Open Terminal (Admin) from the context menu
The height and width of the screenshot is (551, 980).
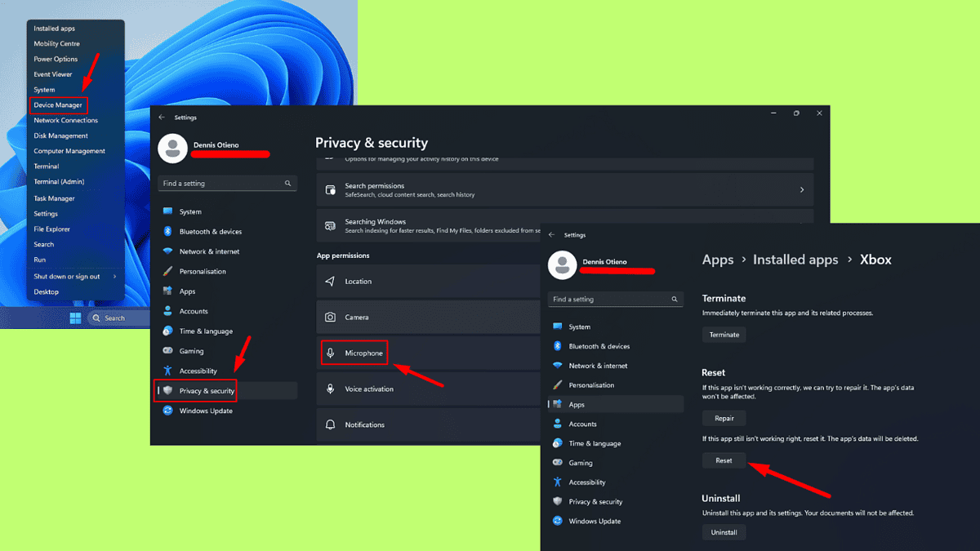coord(59,181)
